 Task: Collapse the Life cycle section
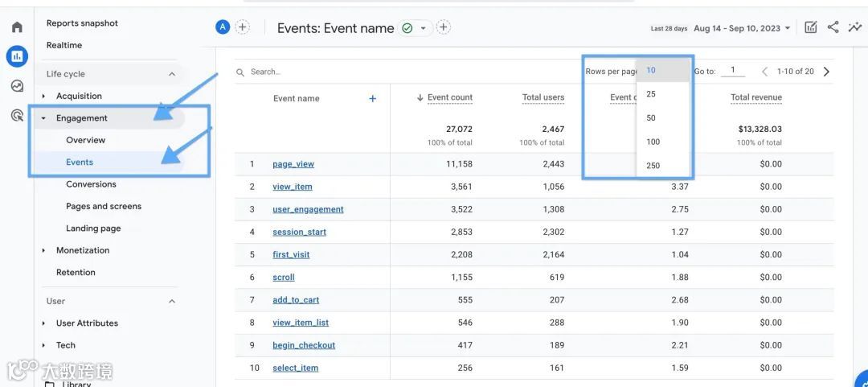tap(172, 74)
